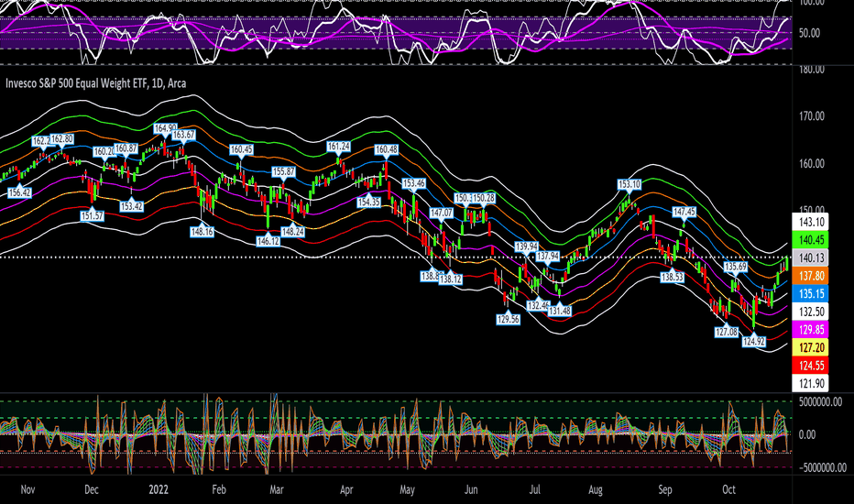Click the Feb label on time axis

[218, 489]
